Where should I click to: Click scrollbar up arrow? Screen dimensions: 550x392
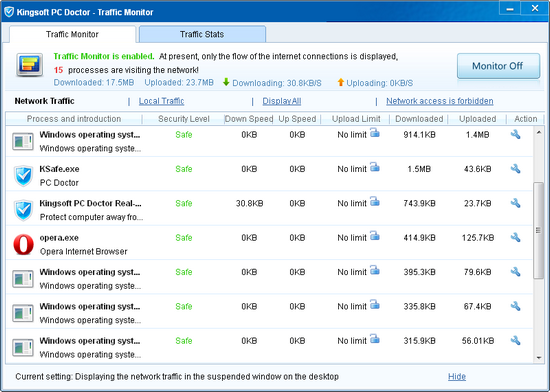pyautogui.click(x=538, y=132)
